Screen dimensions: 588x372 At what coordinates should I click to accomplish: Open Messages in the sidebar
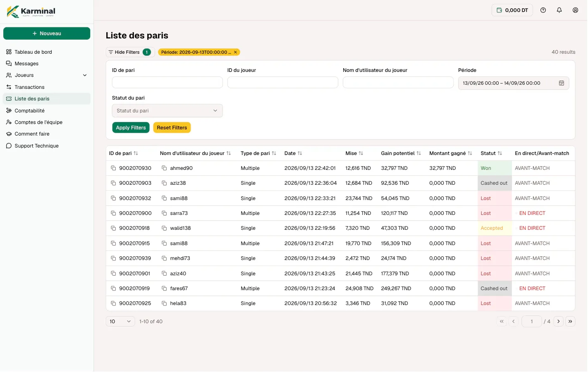point(47,64)
